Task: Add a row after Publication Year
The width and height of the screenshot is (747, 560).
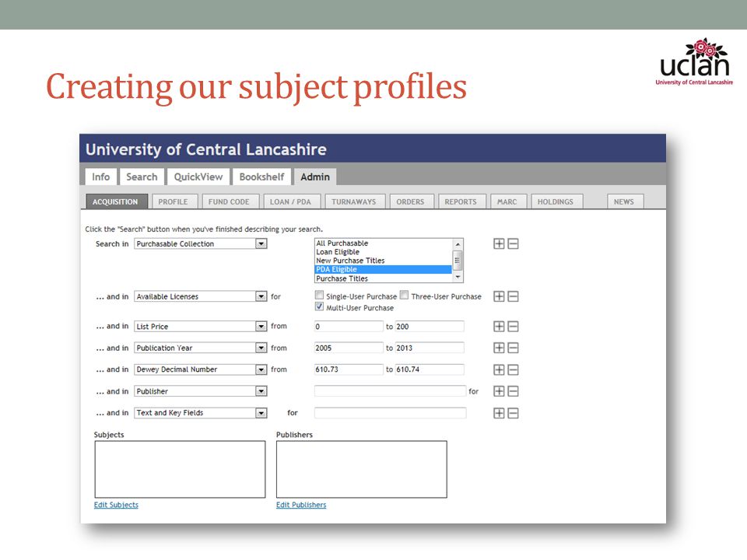Action: point(499,348)
